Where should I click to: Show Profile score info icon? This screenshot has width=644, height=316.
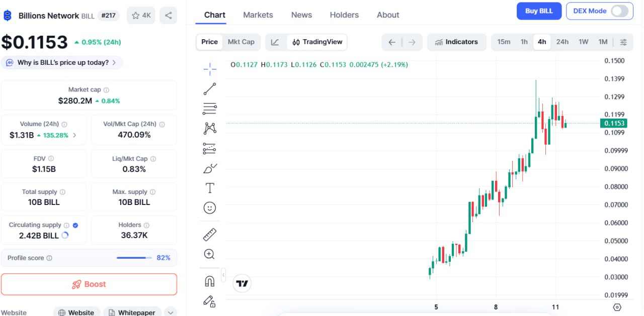pyautogui.click(x=49, y=258)
